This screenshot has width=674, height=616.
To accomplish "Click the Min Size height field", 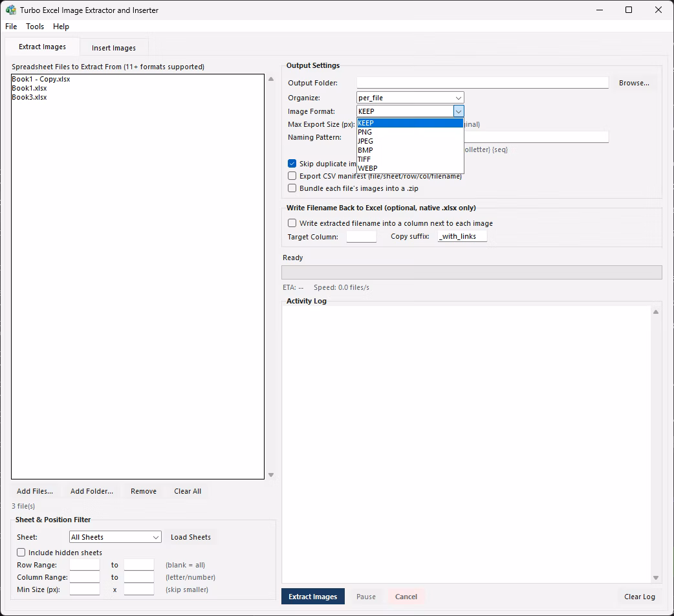I will pyautogui.click(x=139, y=589).
